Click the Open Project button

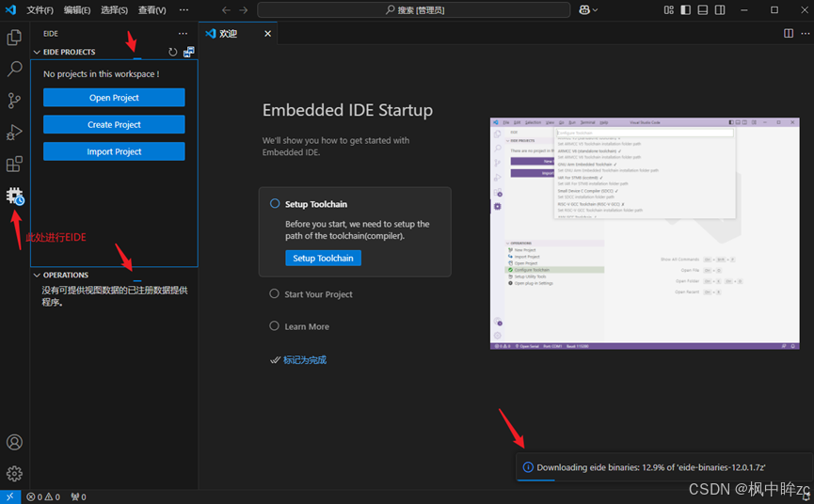pos(114,98)
